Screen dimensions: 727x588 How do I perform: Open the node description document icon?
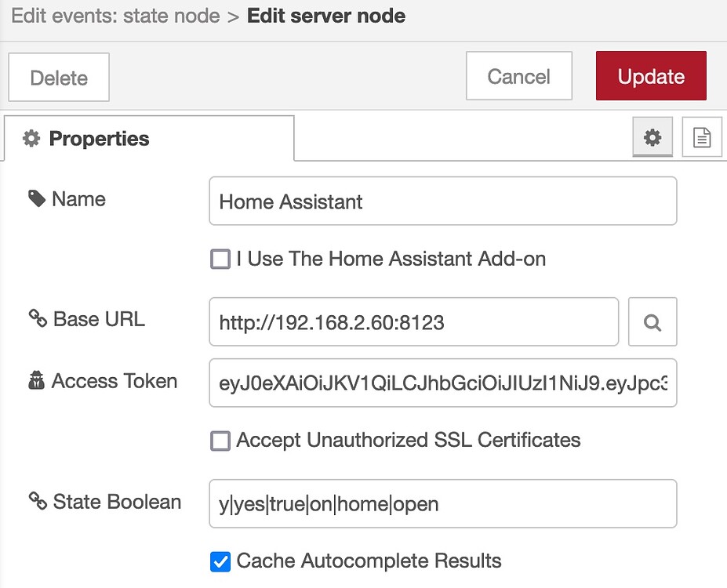[x=702, y=136]
